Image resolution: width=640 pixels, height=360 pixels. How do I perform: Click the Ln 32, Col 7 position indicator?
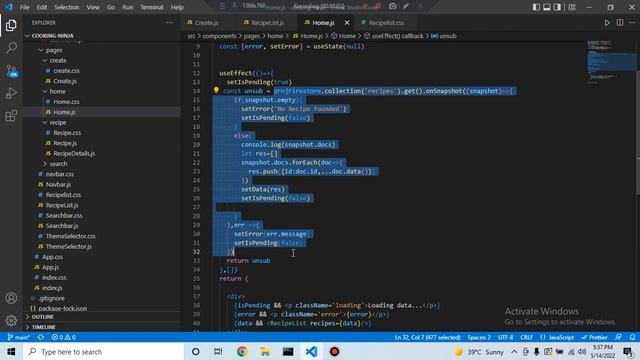[x=427, y=337]
